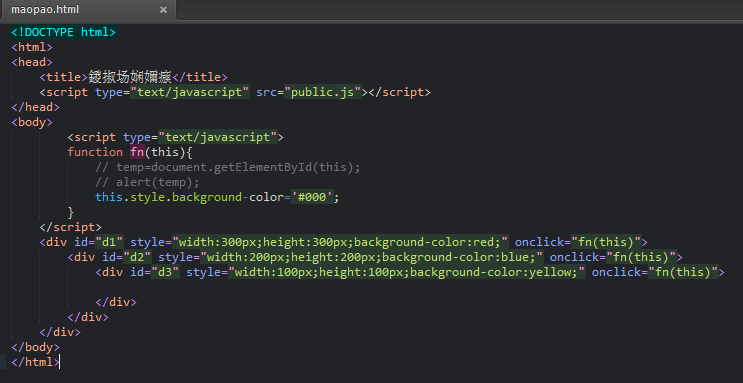Click the closing </head> tag
743x383 pixels.
(x=36, y=107)
